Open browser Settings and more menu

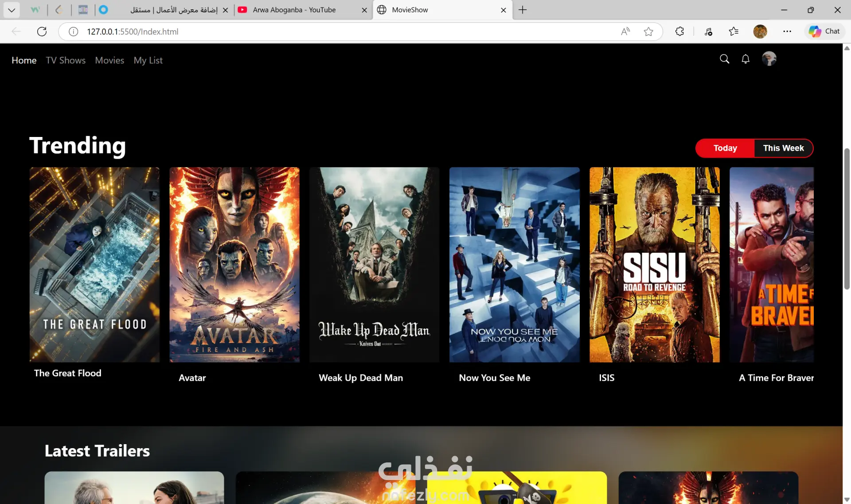(787, 31)
